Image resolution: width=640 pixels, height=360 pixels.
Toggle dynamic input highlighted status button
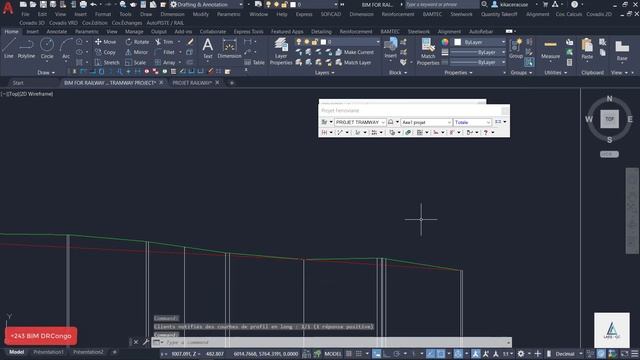[x=376, y=354]
